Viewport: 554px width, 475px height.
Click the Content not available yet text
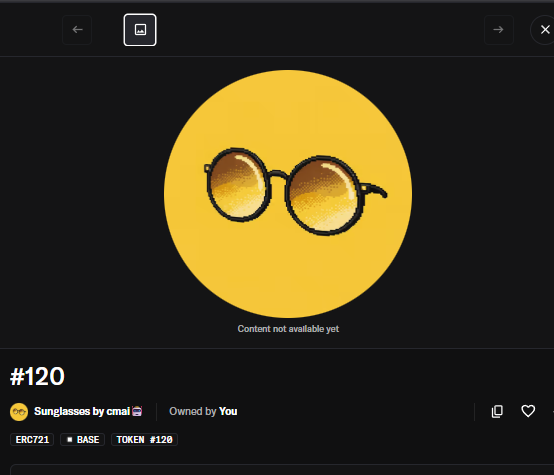(x=288, y=329)
